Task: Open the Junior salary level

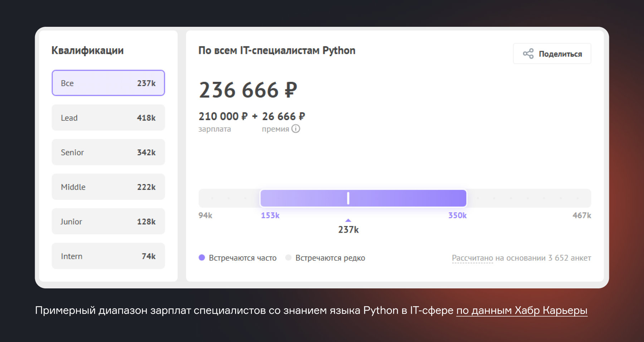Action: tap(108, 222)
